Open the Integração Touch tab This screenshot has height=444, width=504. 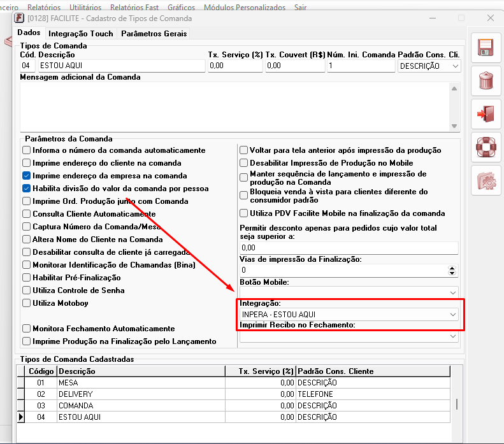click(81, 34)
